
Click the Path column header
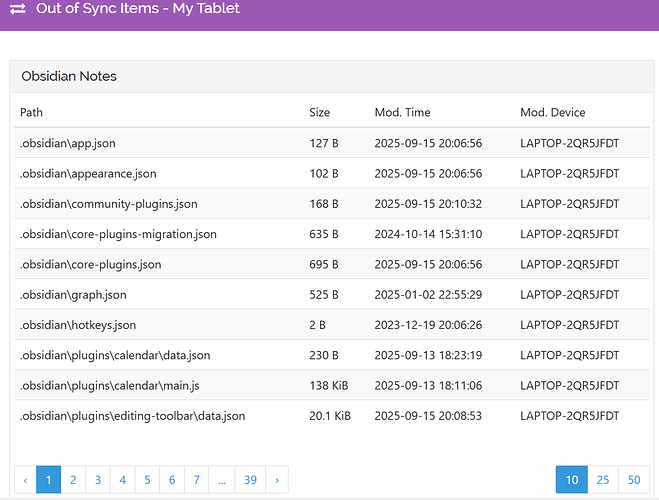31,112
